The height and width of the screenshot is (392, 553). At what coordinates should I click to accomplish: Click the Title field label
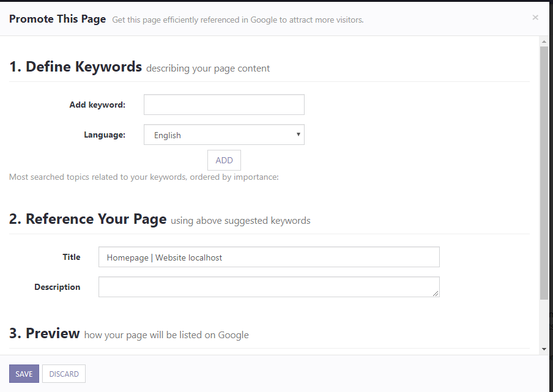[x=72, y=257]
